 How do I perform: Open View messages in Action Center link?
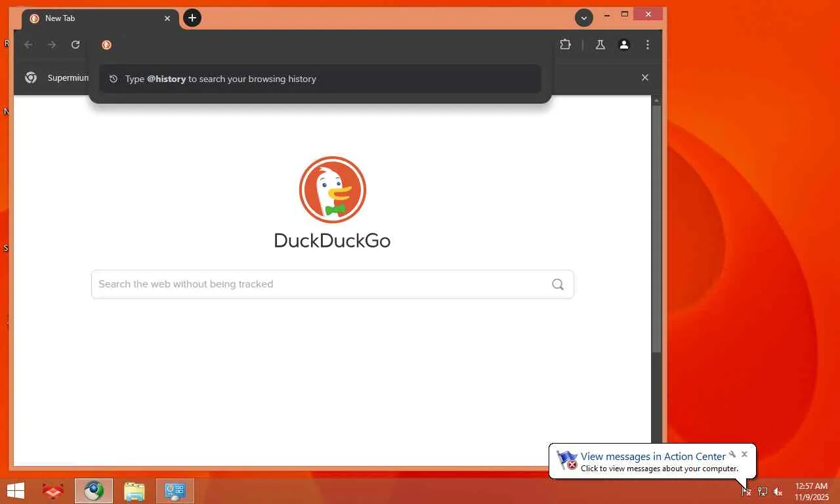pos(653,456)
